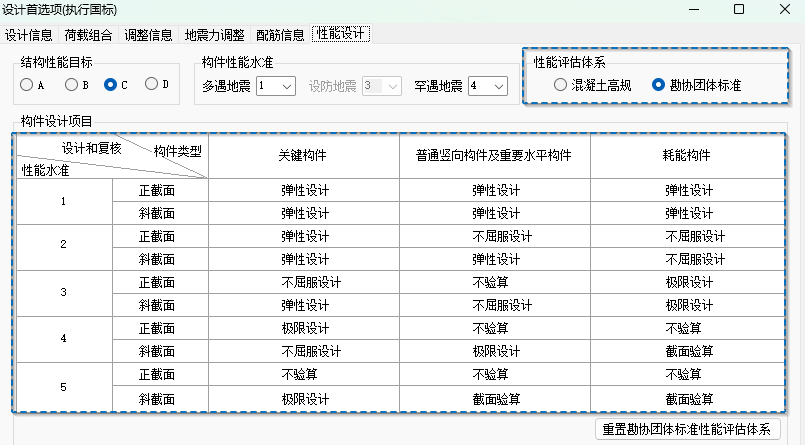The image size is (805, 445).
Task: Select level 5 斜截面 耗能构件 cell
Action: point(689,398)
